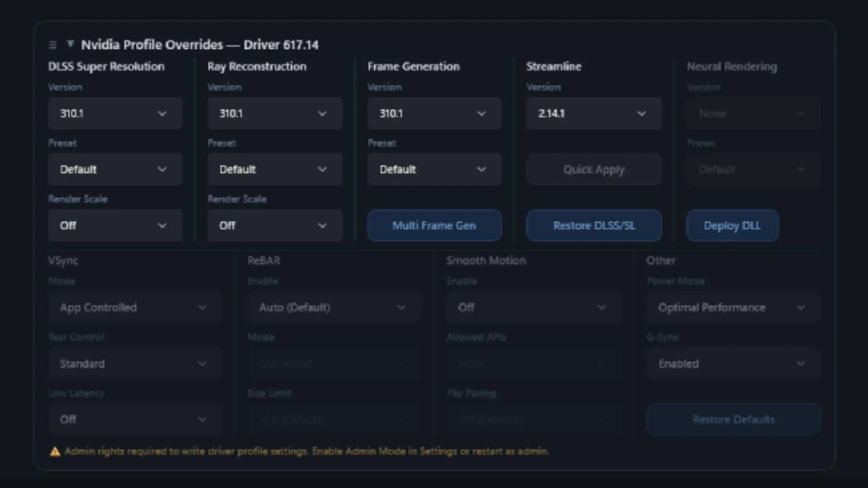Click the Quick Apply button

594,169
